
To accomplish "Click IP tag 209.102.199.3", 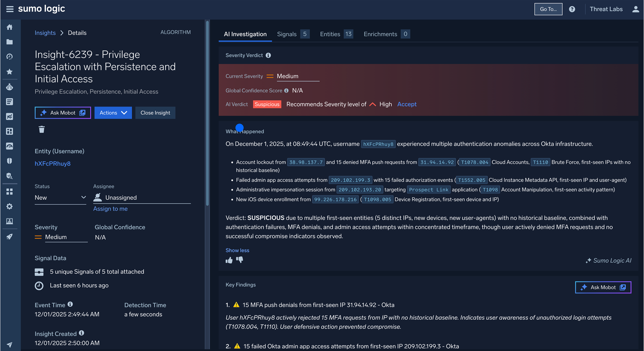I will click(x=351, y=180).
